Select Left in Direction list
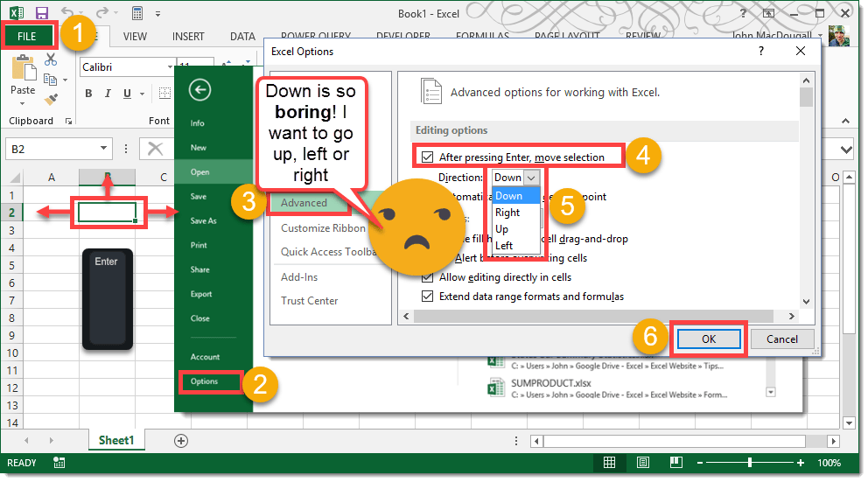Image resolution: width=868 pixels, height=482 pixels. coord(515,246)
